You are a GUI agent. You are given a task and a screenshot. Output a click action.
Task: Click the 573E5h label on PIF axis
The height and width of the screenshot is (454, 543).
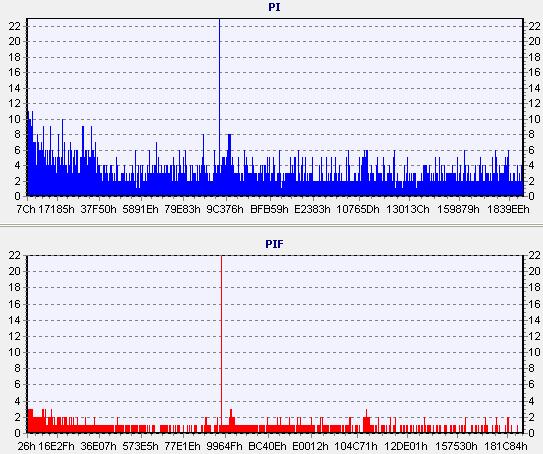tap(140, 446)
